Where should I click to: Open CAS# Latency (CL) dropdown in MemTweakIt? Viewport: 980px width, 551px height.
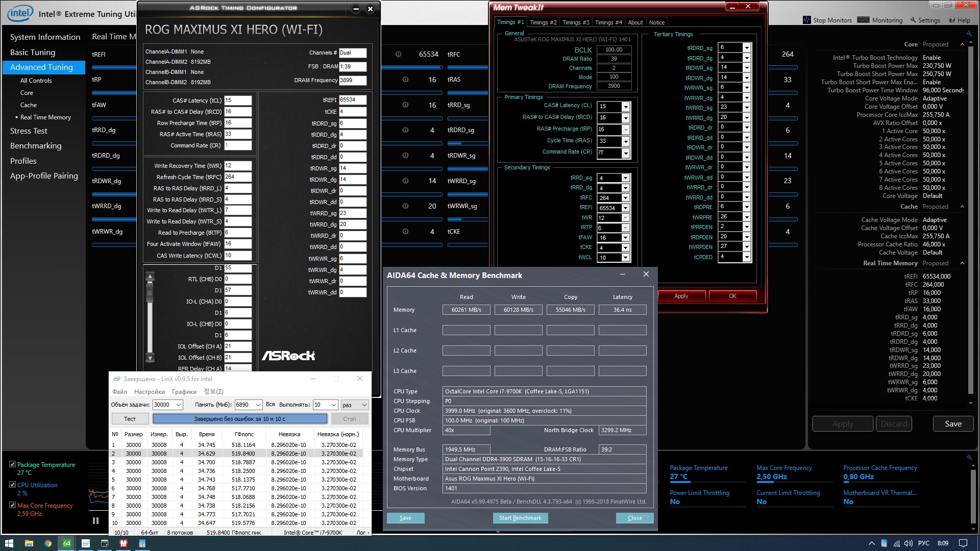click(x=626, y=106)
